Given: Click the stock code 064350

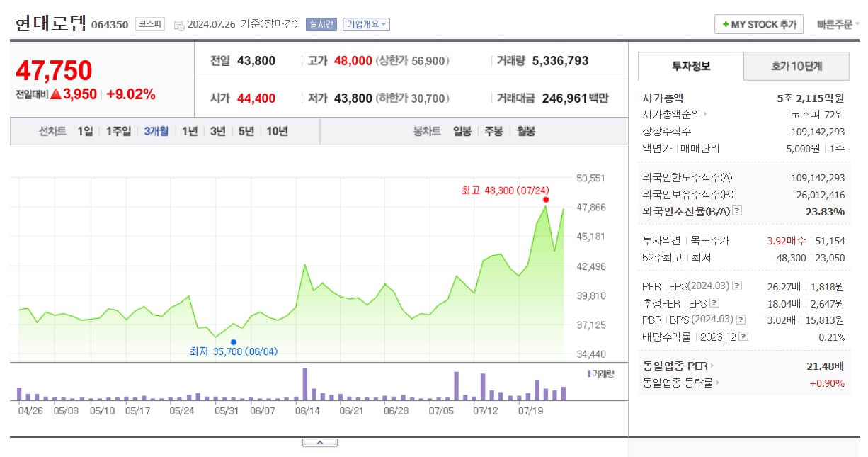Looking at the screenshot, I should coord(110,25).
